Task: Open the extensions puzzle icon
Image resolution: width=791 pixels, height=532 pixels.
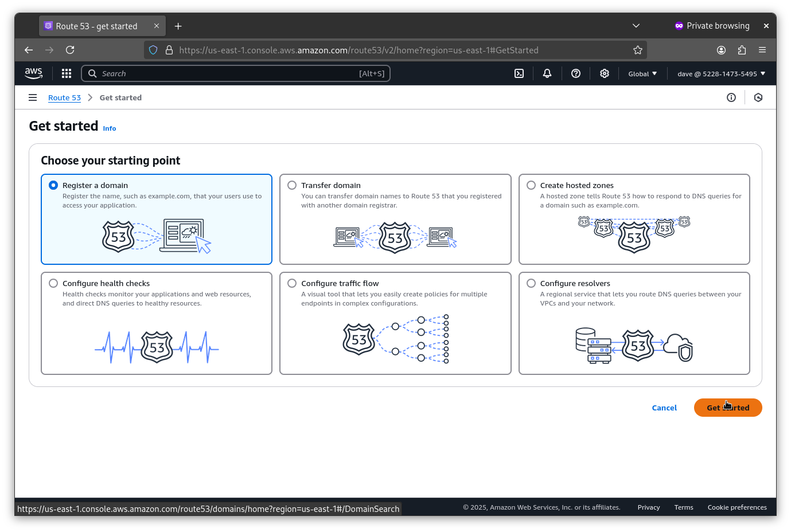Action: (x=742, y=50)
